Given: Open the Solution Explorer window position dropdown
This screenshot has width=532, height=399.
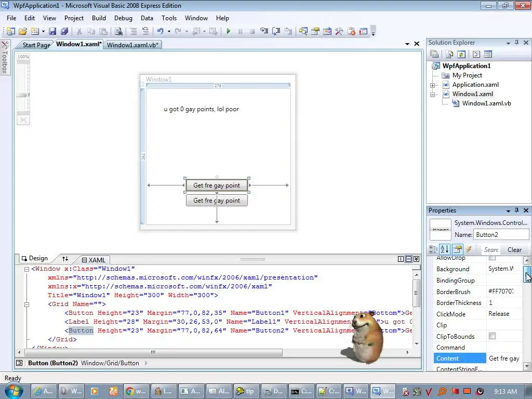Looking at the screenshot, I should click(x=508, y=43).
